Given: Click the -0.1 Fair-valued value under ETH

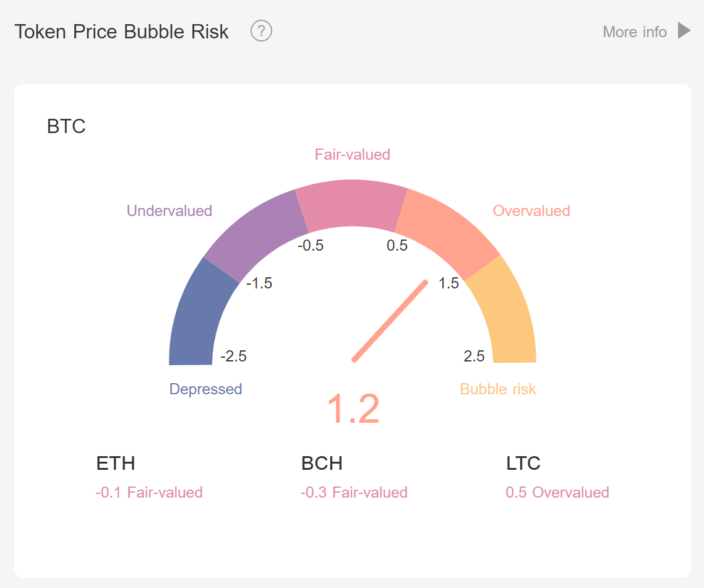Looking at the screenshot, I should 149,492.
